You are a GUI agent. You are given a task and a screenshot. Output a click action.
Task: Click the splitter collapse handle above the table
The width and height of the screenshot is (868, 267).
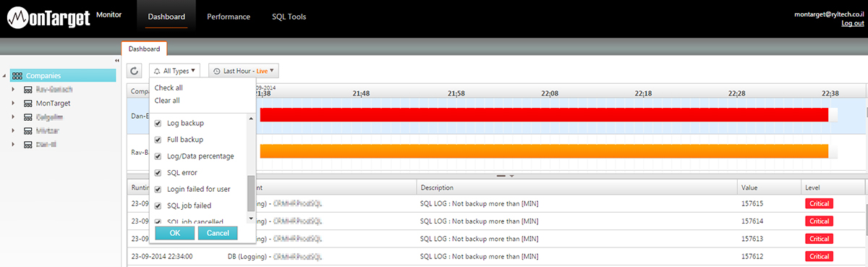click(x=504, y=176)
